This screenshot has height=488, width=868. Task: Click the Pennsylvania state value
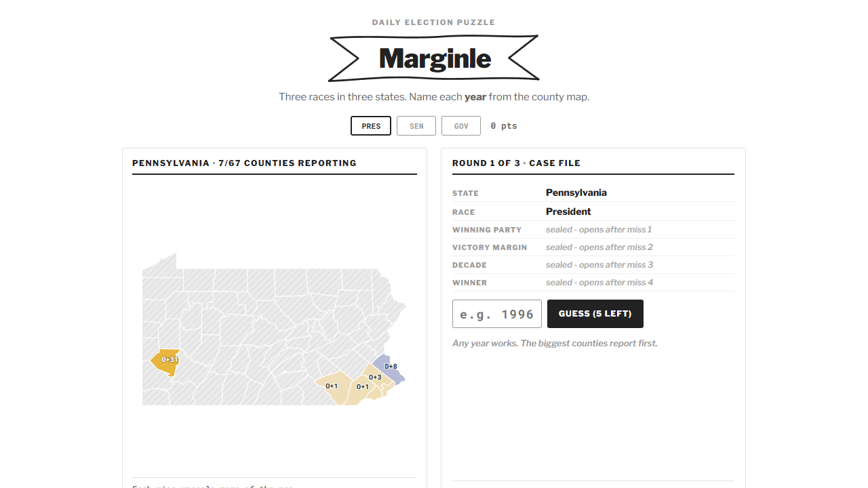[576, 192]
